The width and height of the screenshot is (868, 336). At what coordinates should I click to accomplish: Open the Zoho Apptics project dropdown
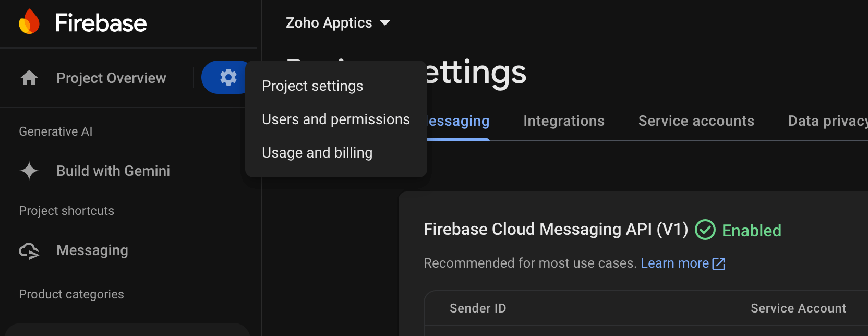pyautogui.click(x=337, y=23)
